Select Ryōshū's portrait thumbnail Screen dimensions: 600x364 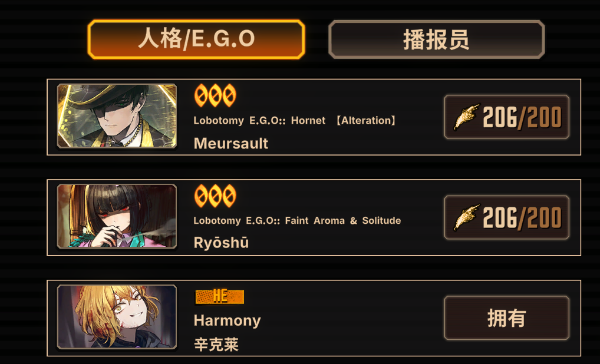pyautogui.click(x=117, y=216)
